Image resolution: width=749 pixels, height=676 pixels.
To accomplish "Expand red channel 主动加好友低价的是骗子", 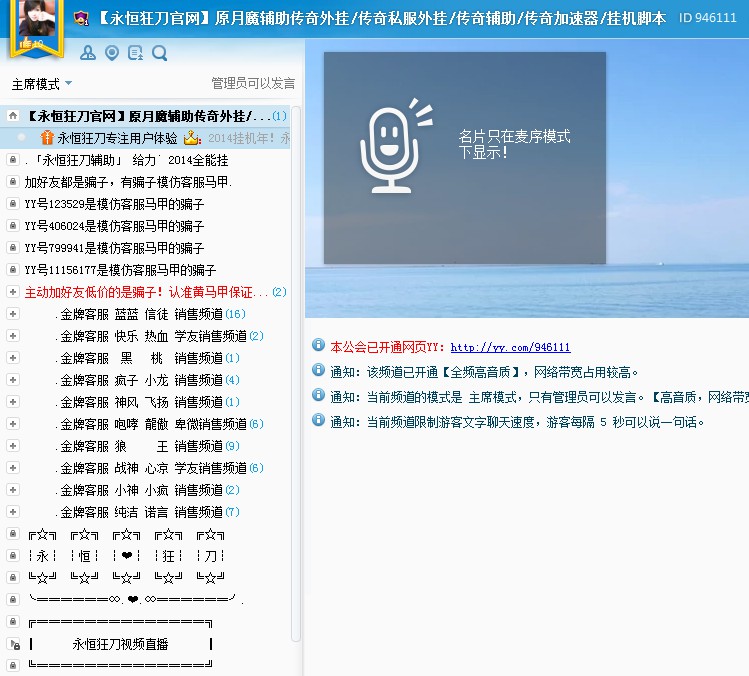I will click(13, 291).
